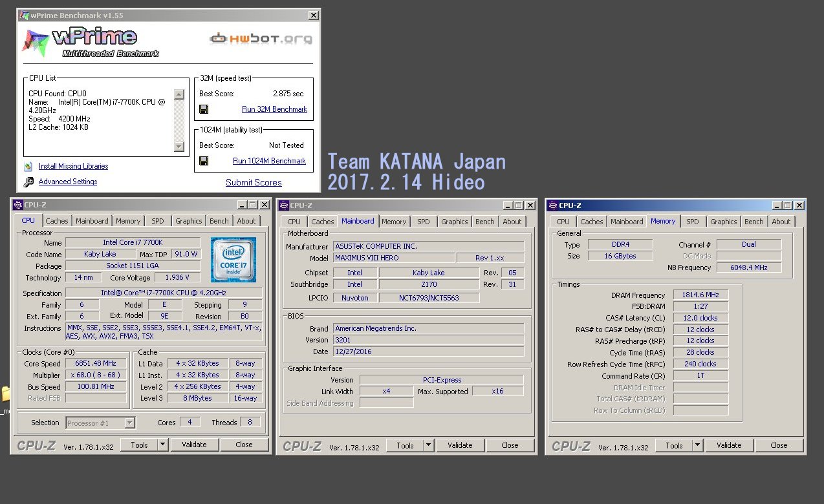
Task: Click the LPCIO value NCT6793/NCT5563
Action: [429, 298]
